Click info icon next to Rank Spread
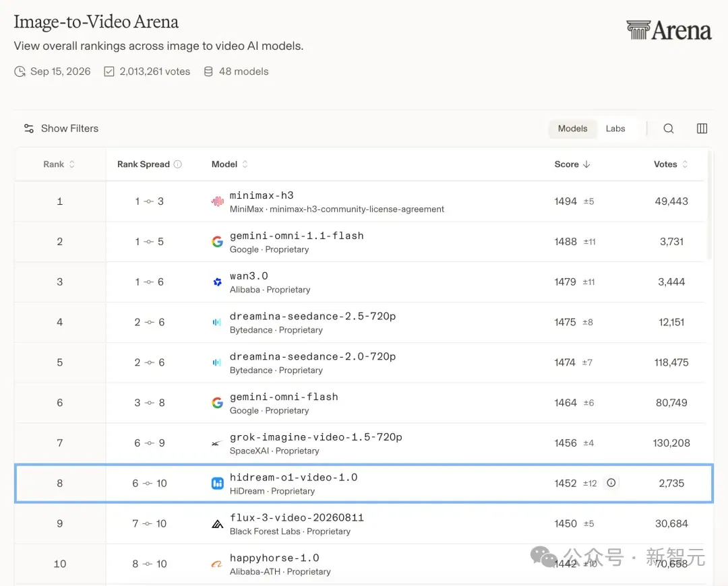 [x=178, y=164]
